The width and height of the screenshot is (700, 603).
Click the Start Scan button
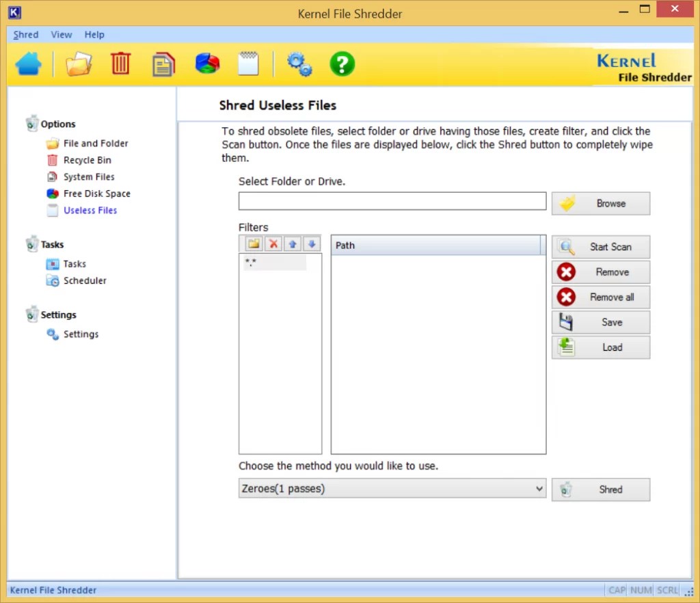click(x=600, y=247)
